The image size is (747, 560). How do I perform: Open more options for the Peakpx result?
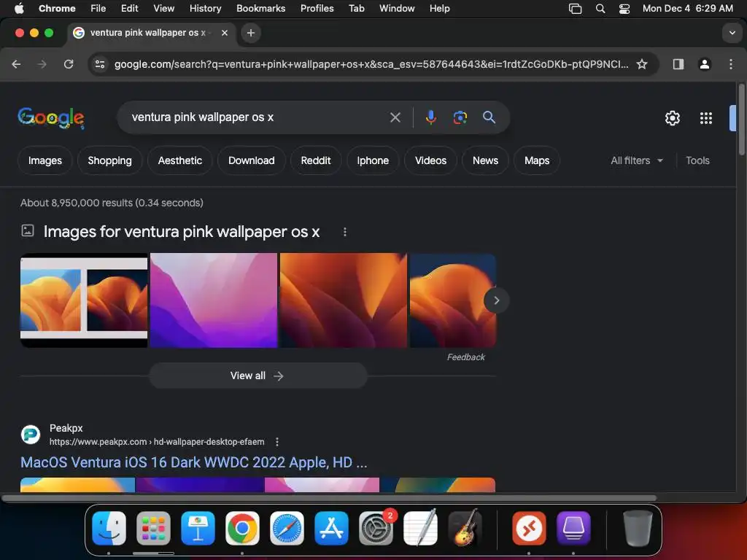pos(276,442)
